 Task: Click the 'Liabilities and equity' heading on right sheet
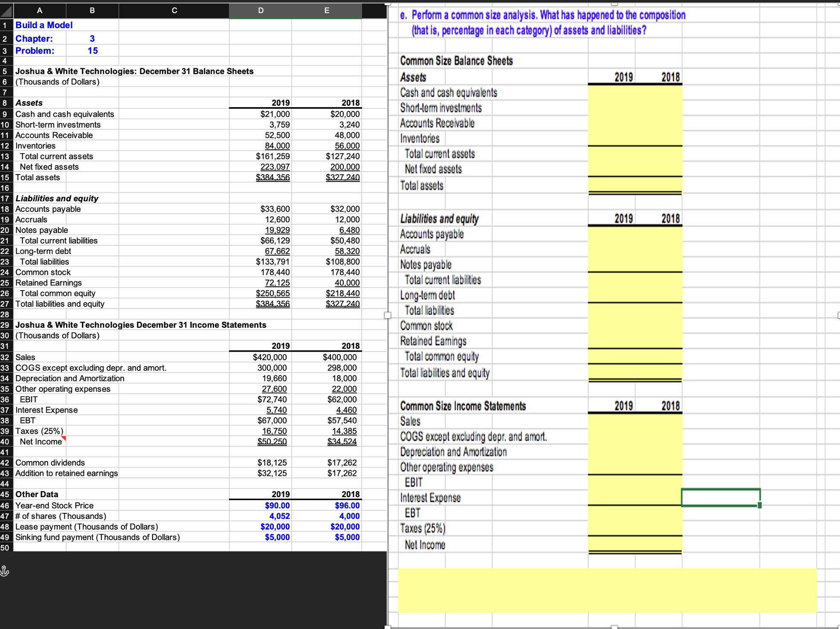click(439, 218)
